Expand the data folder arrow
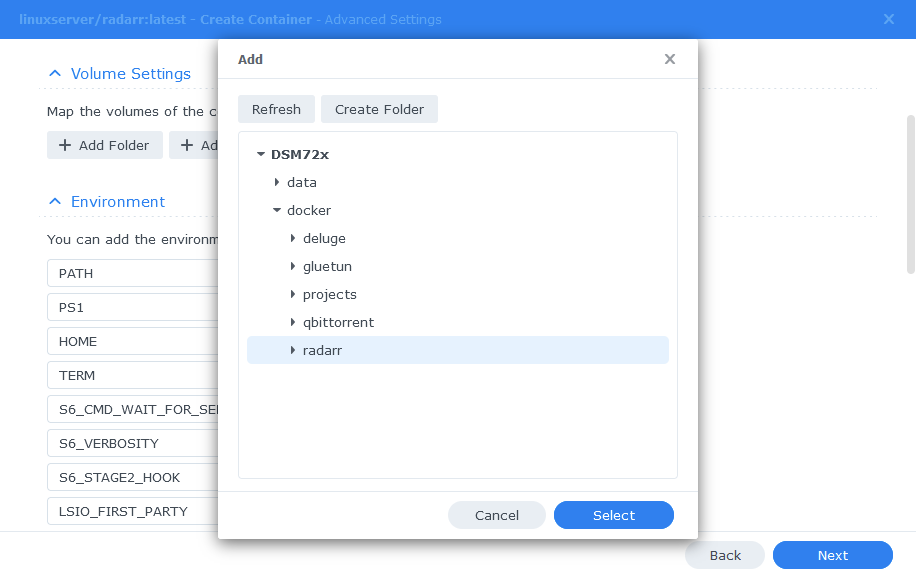Screen dimensions: 916x578 pos(277,182)
